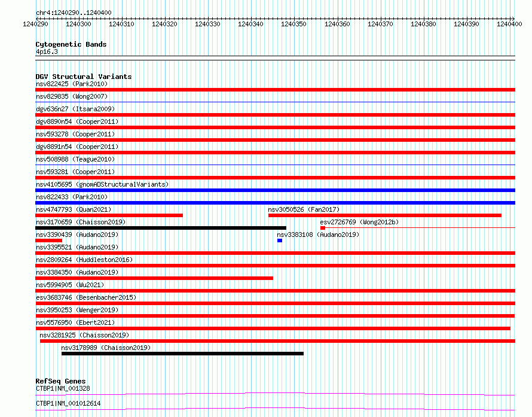Click the black nsv3170659 variant bar
Image resolution: width=532 pixels, height=417 pixels.
[x=161, y=228]
